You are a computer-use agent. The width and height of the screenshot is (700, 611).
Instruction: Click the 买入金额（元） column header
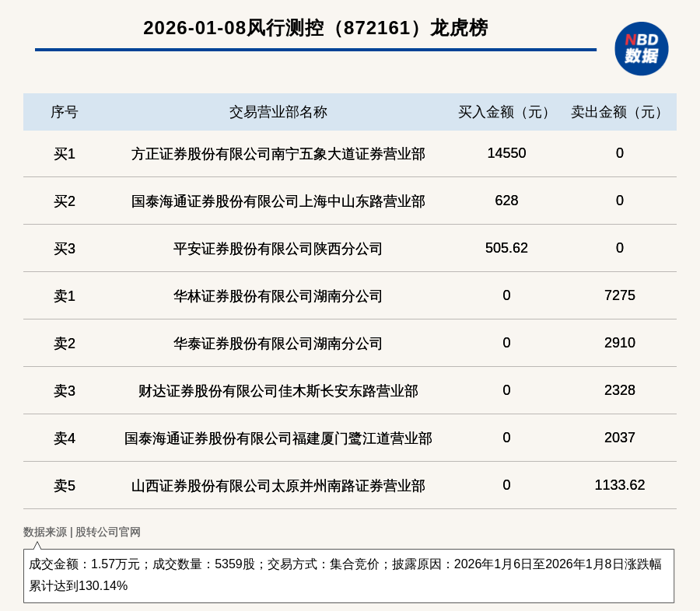[x=506, y=112]
